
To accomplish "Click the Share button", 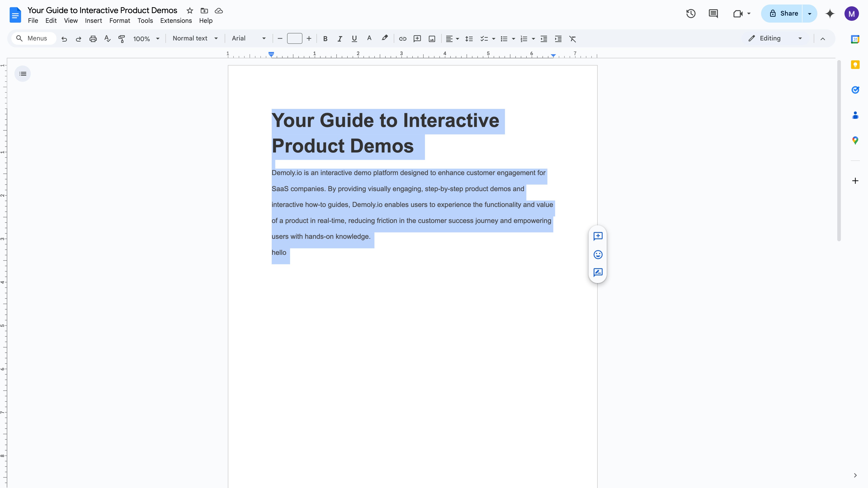I will click(x=782, y=14).
